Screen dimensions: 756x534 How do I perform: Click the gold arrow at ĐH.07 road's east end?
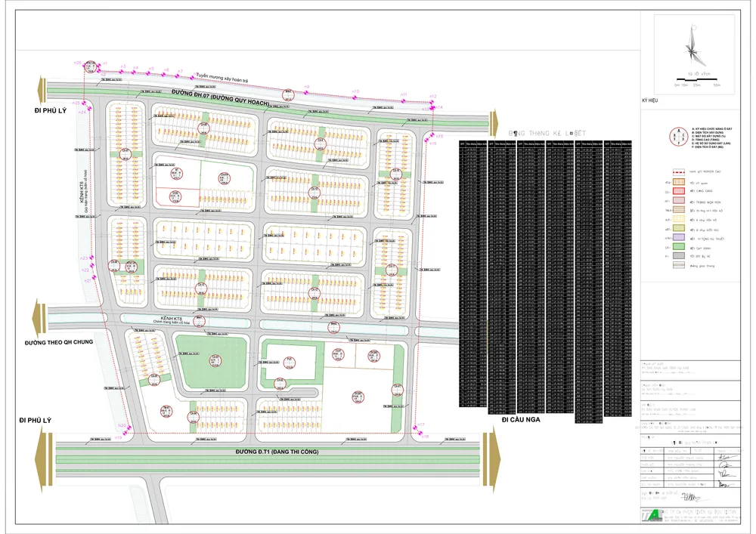493,123
